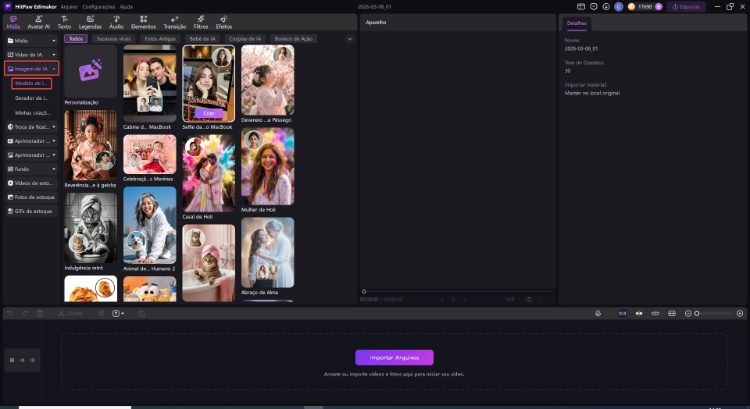
Task: Open the Áudio panel
Action: [116, 22]
